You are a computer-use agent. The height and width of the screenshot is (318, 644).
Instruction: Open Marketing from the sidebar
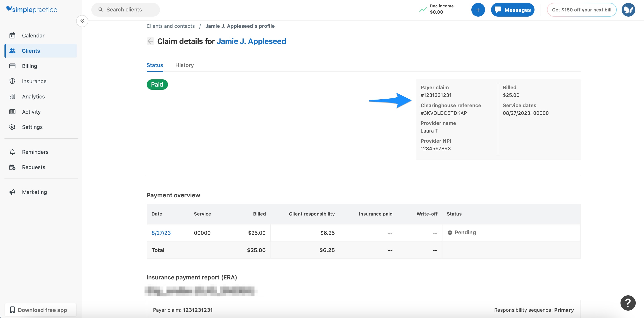click(x=41, y=192)
